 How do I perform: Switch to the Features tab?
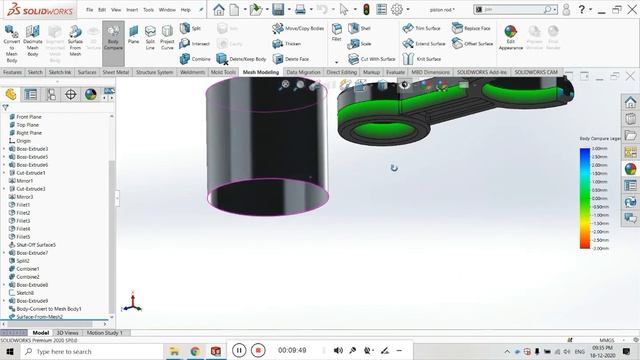tap(13, 72)
